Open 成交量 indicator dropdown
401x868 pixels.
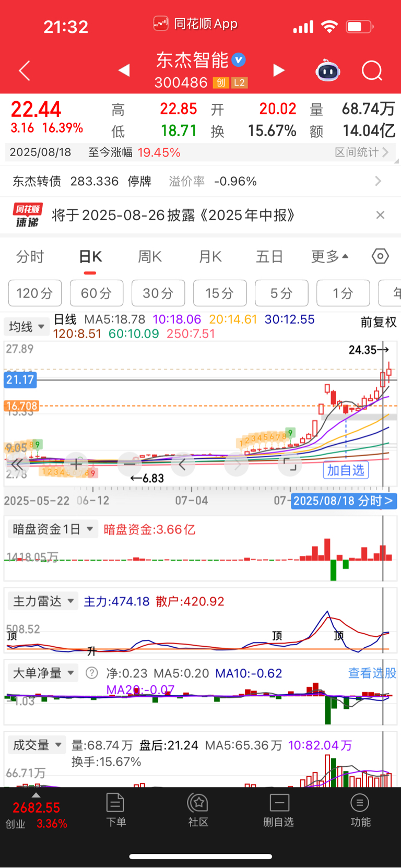(37, 745)
